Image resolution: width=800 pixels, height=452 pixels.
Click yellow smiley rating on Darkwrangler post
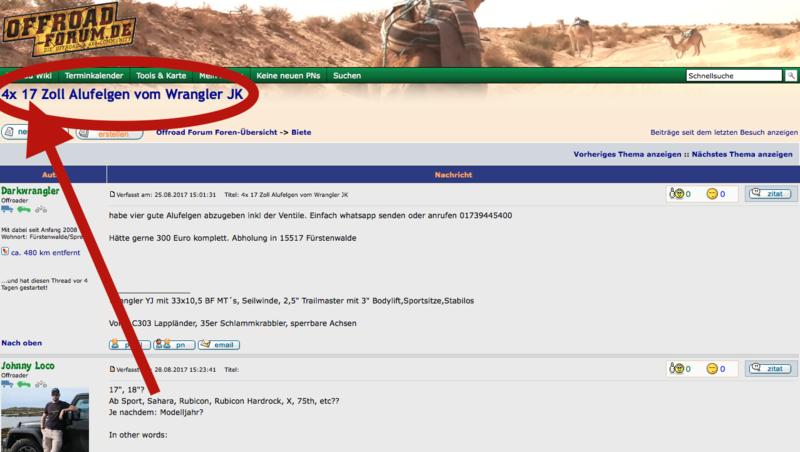tap(712, 194)
